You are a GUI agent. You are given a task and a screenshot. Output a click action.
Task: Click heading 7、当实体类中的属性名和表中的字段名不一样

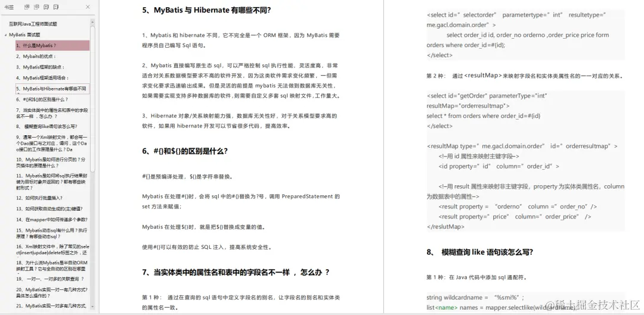(x=236, y=272)
